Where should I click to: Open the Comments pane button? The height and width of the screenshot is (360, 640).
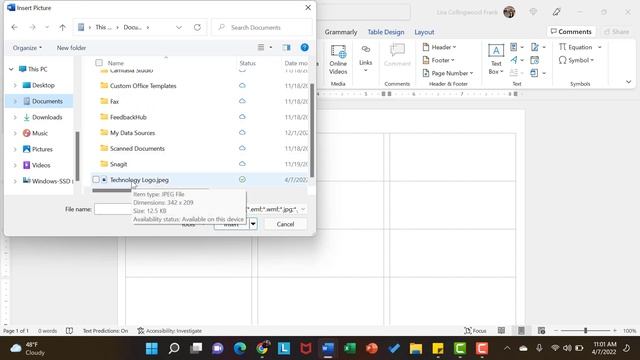pos(571,31)
